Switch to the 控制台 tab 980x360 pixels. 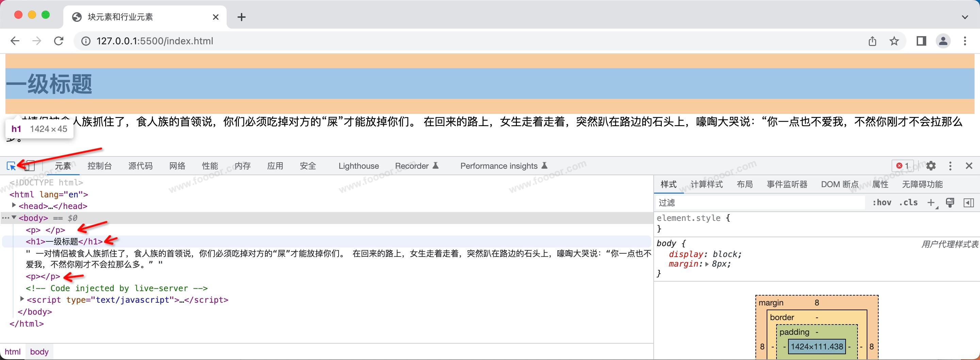click(x=100, y=166)
